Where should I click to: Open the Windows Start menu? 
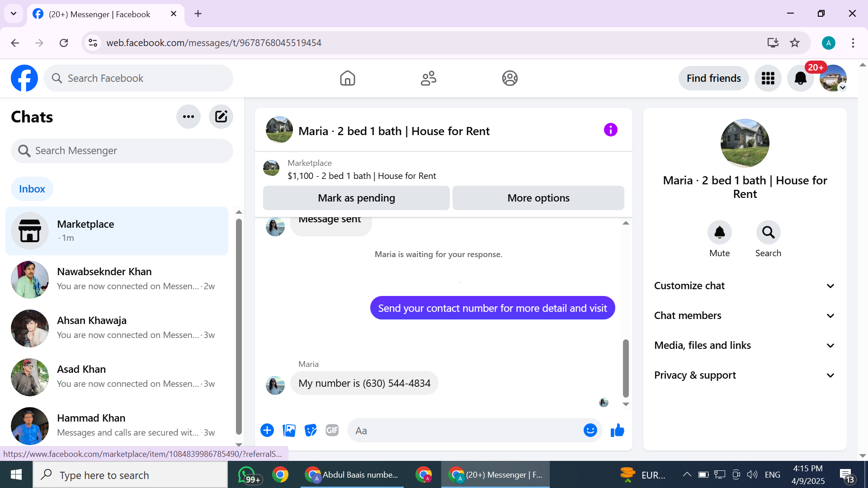16,474
